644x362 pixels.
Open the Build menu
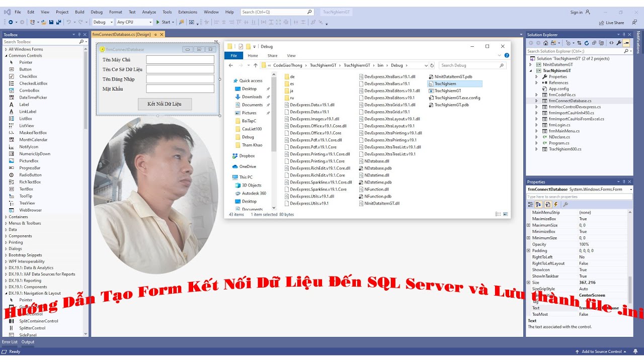tap(79, 12)
